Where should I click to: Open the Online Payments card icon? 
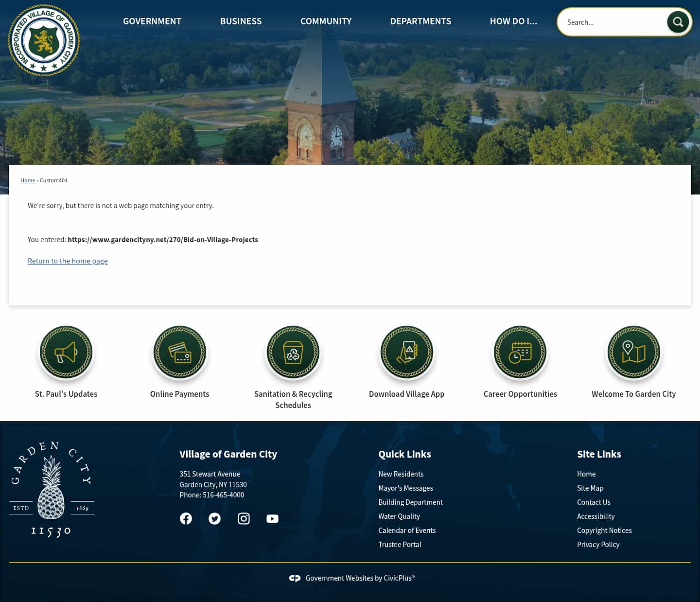[179, 352]
